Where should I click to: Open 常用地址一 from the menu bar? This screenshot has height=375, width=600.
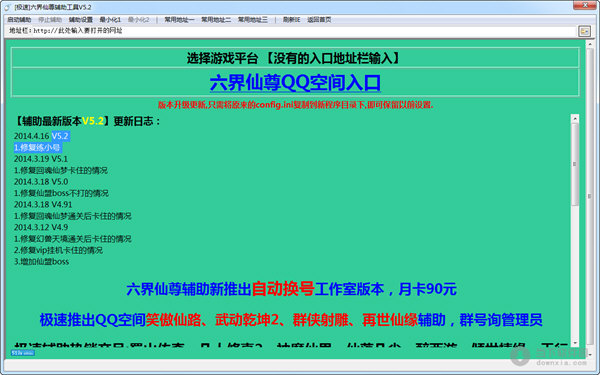click(179, 20)
